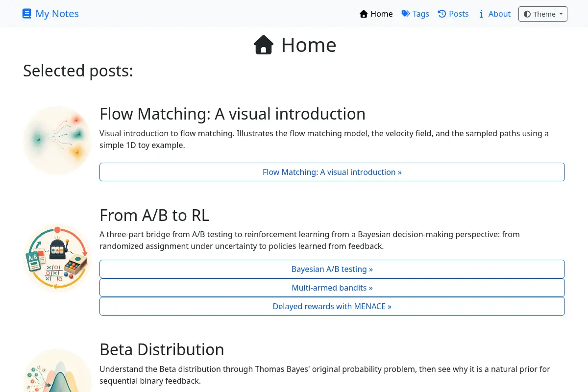This screenshot has height=392, width=588.
Task: Click the Beta Distribution thumbnail image
Action: [57, 370]
